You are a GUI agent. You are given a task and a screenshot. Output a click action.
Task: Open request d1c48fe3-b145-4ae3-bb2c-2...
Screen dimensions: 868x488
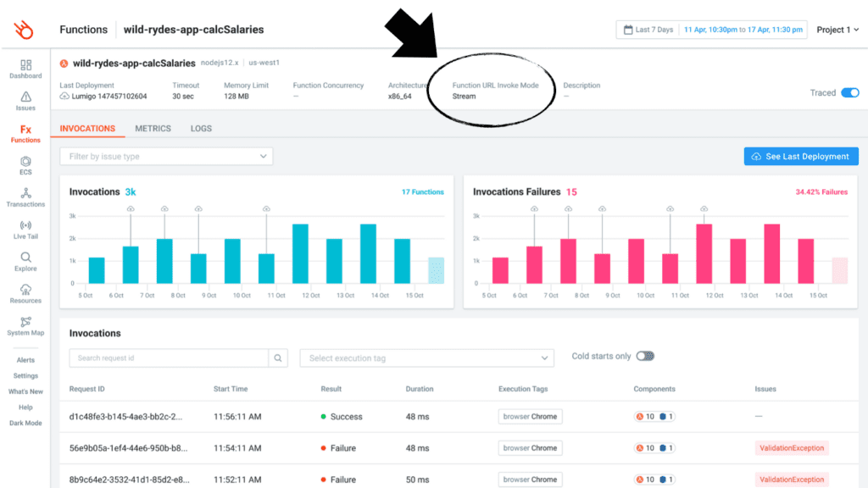[x=125, y=417]
